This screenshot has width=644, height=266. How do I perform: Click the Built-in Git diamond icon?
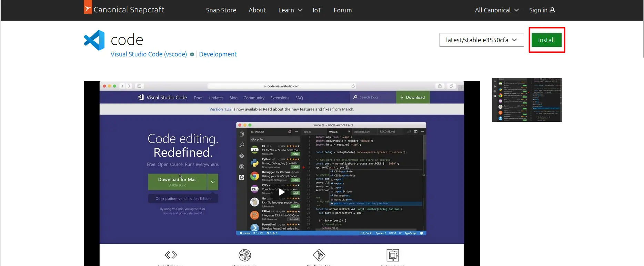(319, 255)
